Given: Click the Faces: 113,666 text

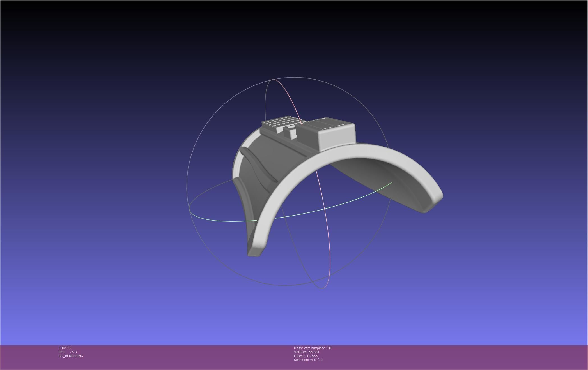Looking at the screenshot, I should pyautogui.click(x=306, y=356).
